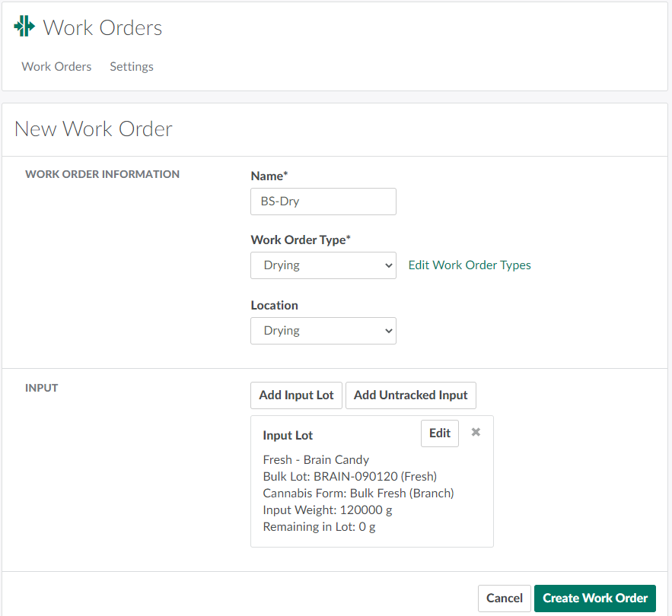Follow the Edit Work Order Types link
The image size is (672, 616).
coord(470,265)
